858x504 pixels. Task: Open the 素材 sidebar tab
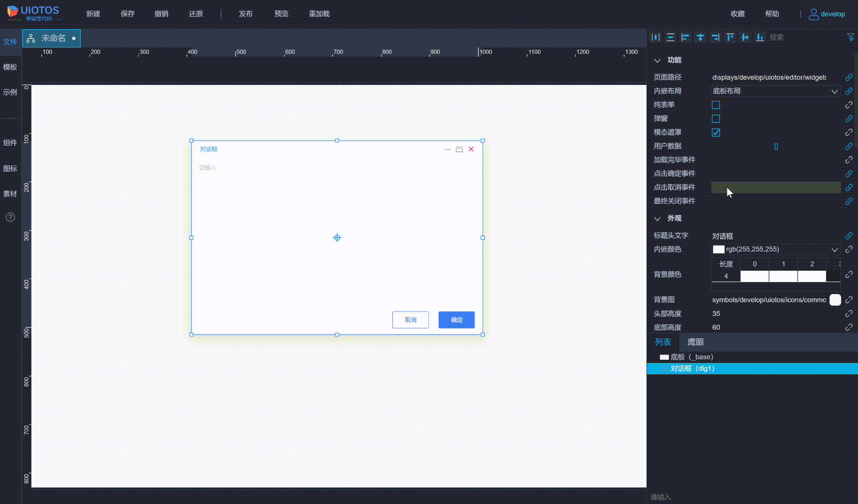tap(10, 194)
